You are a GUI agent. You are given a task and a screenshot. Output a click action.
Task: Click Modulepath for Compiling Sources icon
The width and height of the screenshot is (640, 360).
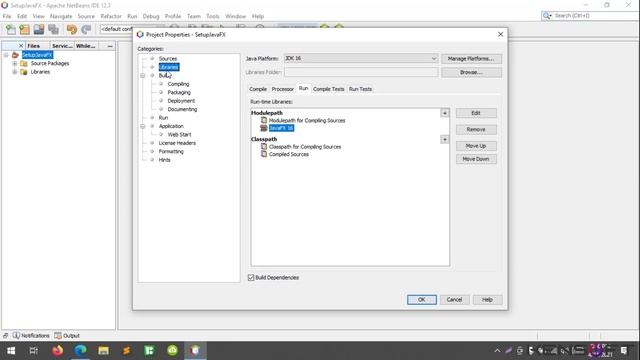tap(264, 120)
